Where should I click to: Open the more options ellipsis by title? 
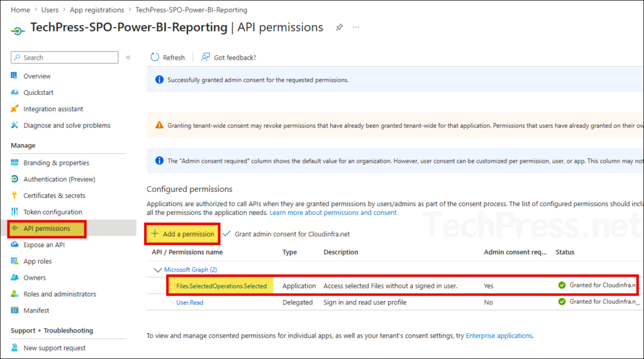point(356,27)
